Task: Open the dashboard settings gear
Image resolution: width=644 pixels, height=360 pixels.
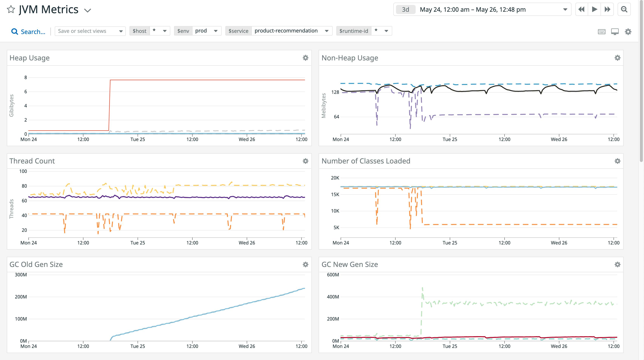Action: tap(628, 32)
